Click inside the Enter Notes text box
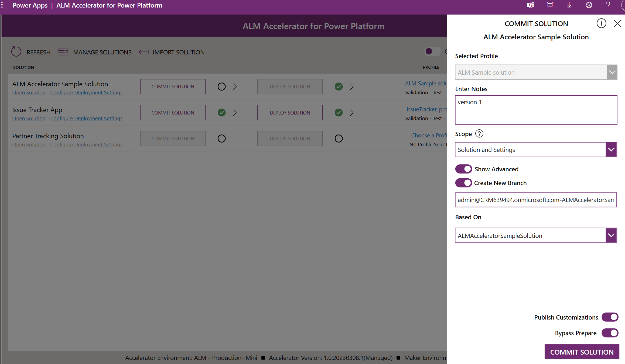625x364 pixels. click(x=536, y=110)
